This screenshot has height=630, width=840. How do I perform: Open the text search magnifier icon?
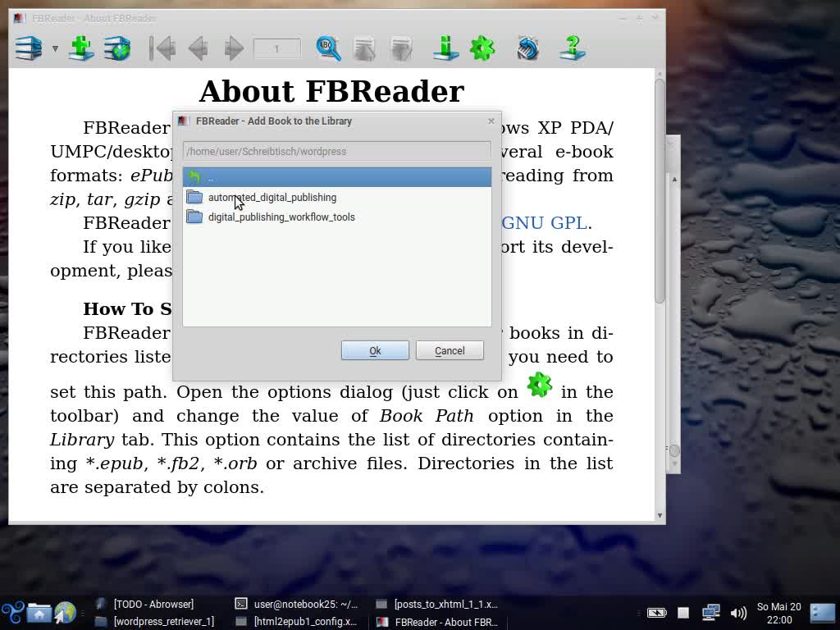(328, 48)
